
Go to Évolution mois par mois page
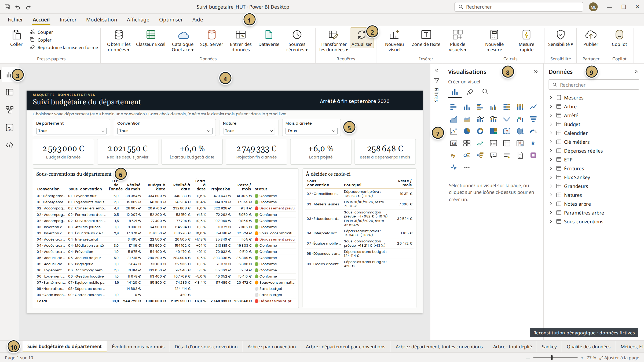138,346
